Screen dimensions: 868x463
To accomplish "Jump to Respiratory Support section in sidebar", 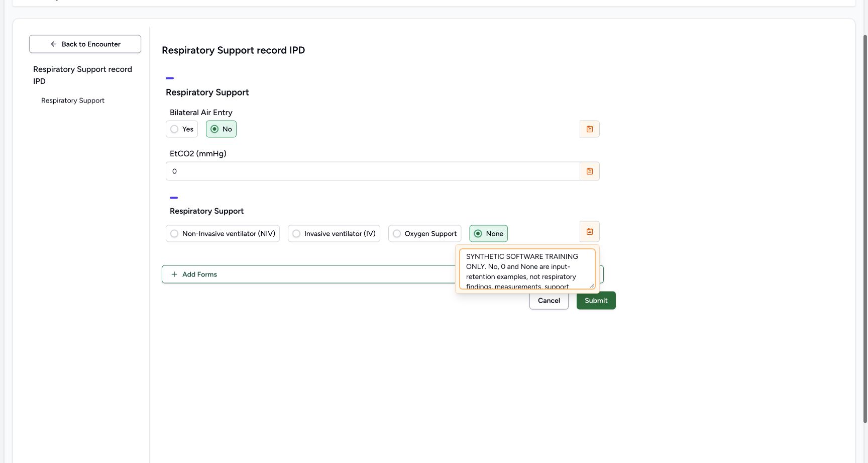I will (x=73, y=101).
